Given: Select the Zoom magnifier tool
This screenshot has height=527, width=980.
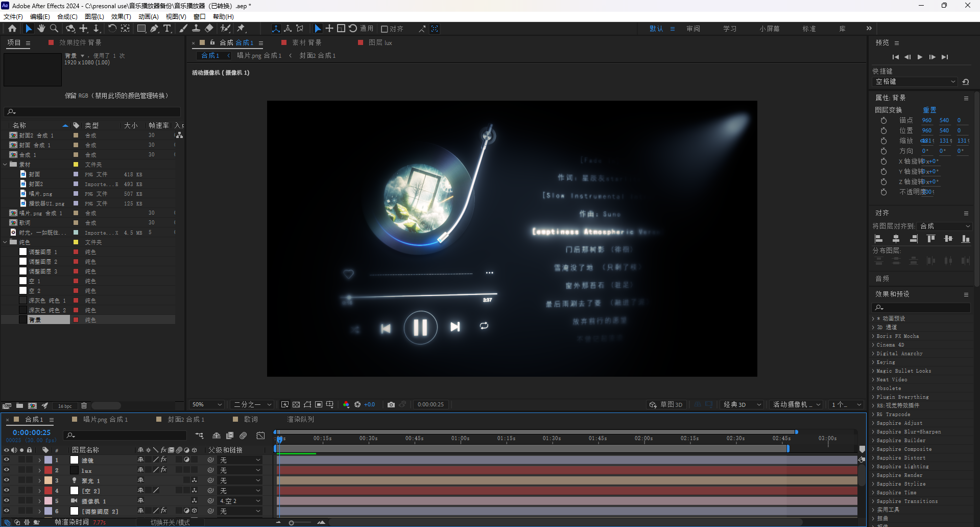Looking at the screenshot, I should (54, 29).
